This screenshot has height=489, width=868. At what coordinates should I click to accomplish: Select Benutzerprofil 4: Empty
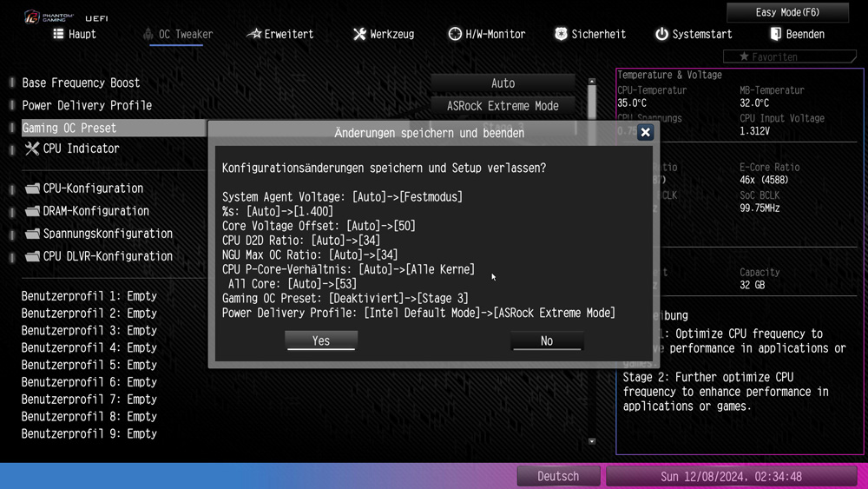89,347
